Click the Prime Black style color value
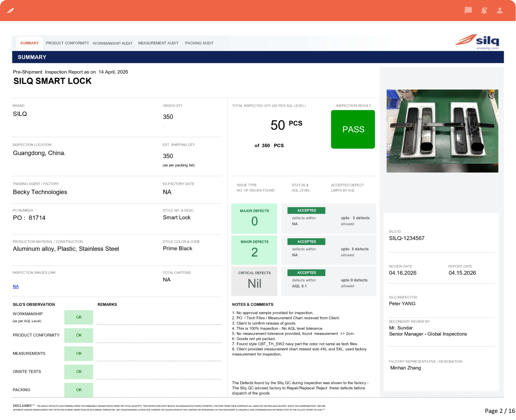 [177, 248]
